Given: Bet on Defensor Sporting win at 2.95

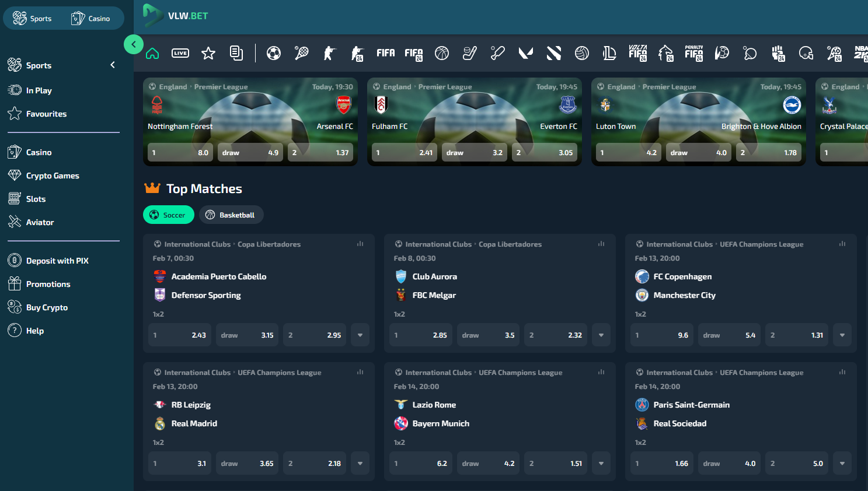Looking at the screenshot, I should point(315,335).
